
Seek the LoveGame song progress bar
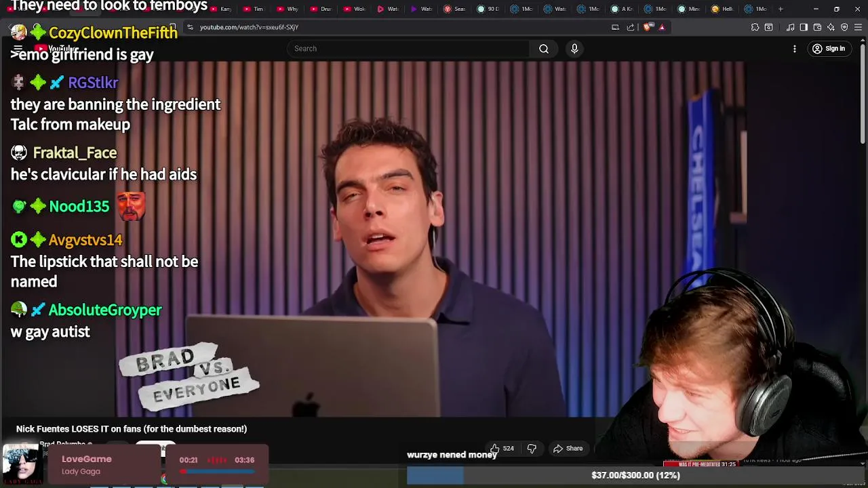point(216,471)
